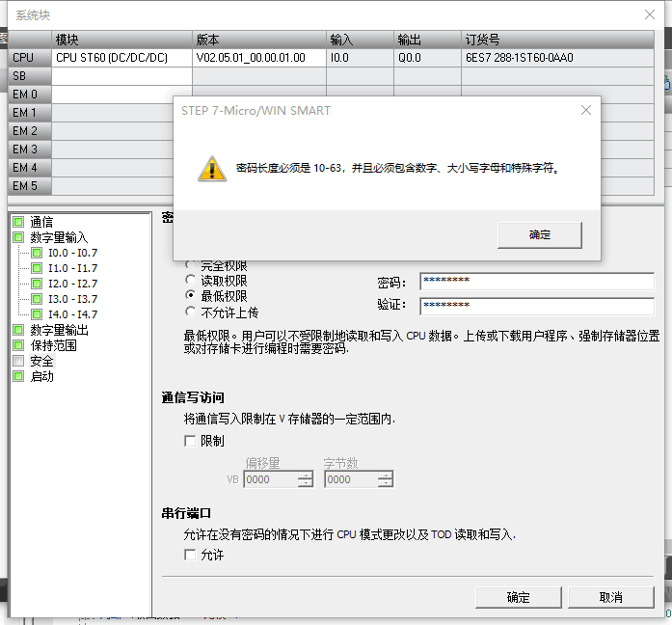Choose the 最低权限 radio option
Viewport: 672px width, 625px height.
pyautogui.click(x=191, y=296)
